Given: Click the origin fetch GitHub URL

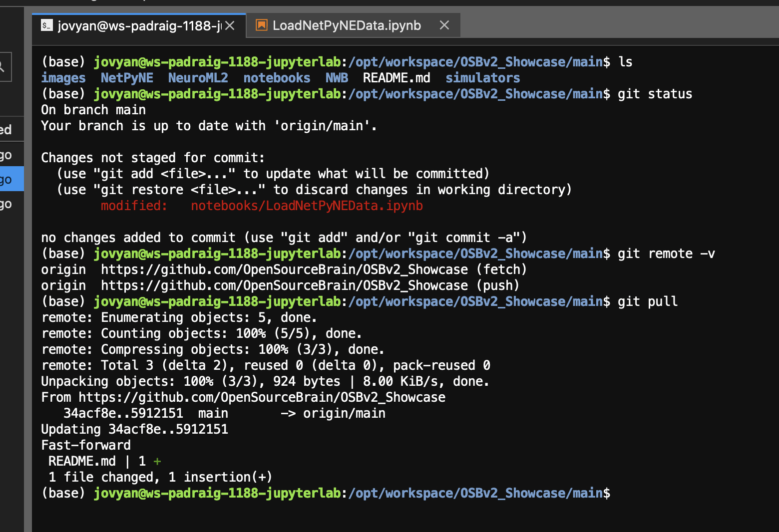Looking at the screenshot, I should (x=285, y=269).
